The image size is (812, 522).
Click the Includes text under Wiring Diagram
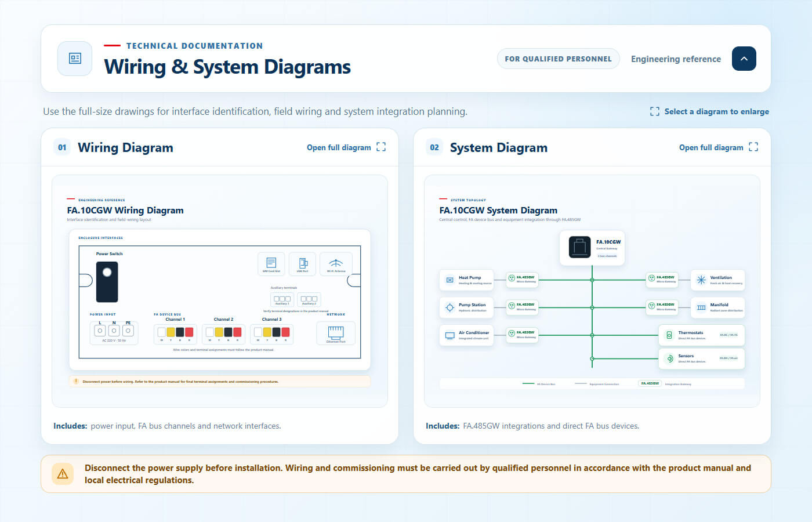click(x=167, y=426)
